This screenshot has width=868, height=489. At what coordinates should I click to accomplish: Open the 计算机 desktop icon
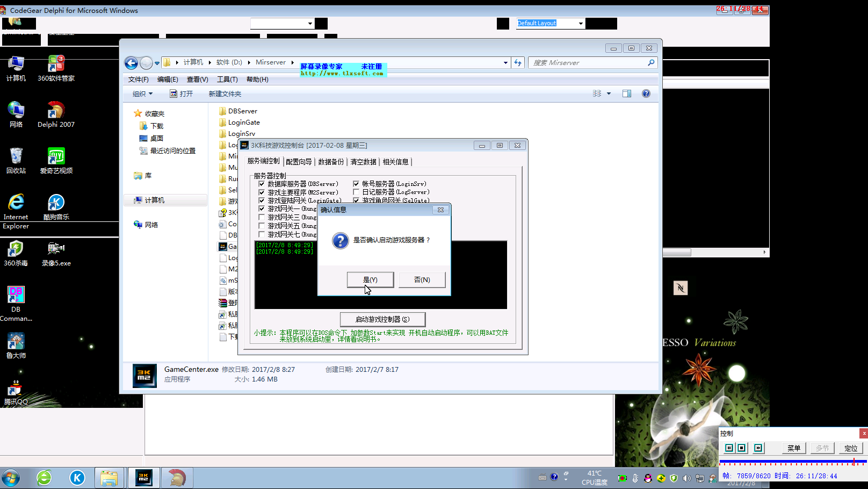pos(16,69)
